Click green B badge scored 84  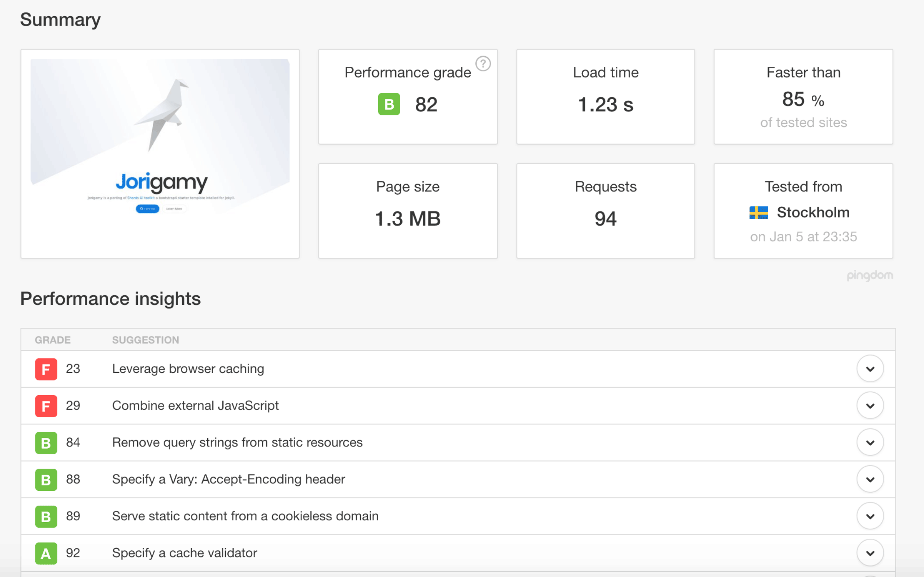pyautogui.click(x=46, y=443)
